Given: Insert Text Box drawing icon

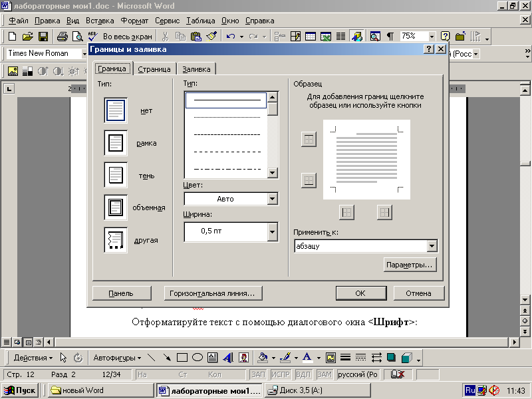Looking at the screenshot, I should pos(212,357).
